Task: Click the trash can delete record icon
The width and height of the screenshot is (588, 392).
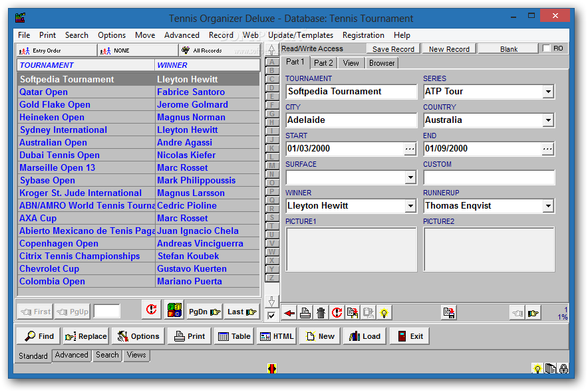Action: (x=321, y=313)
